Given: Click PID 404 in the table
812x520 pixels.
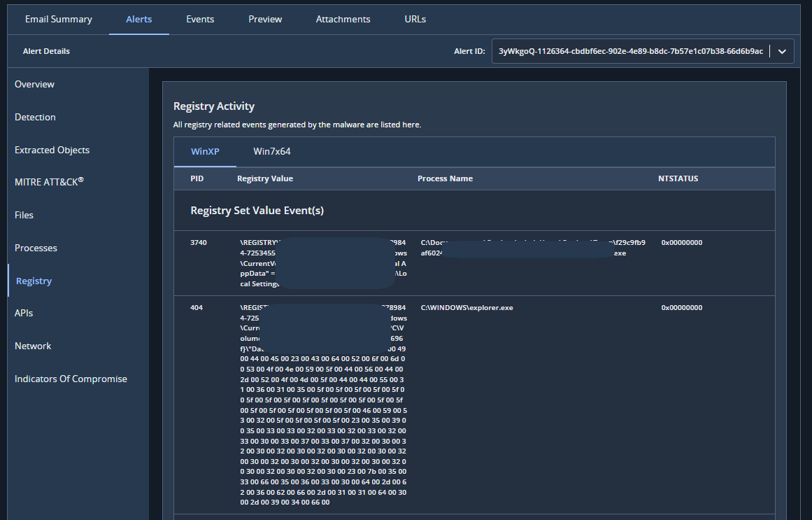Looking at the screenshot, I should click(197, 307).
